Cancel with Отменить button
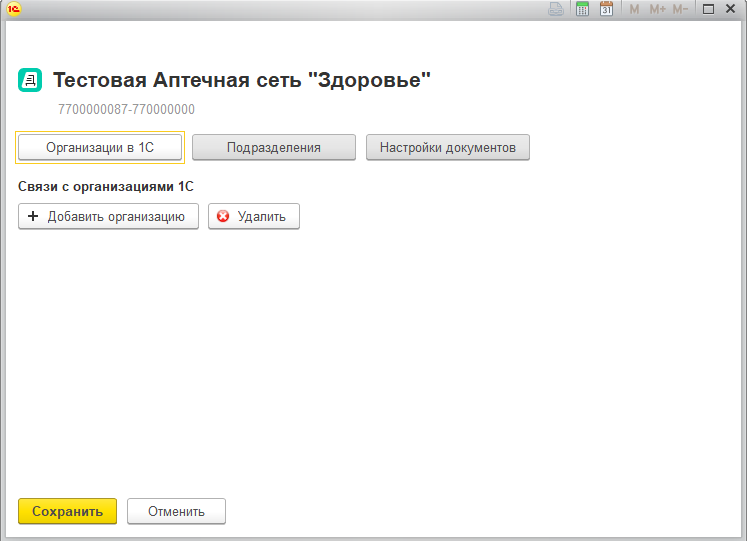747x541 pixels. point(176,511)
